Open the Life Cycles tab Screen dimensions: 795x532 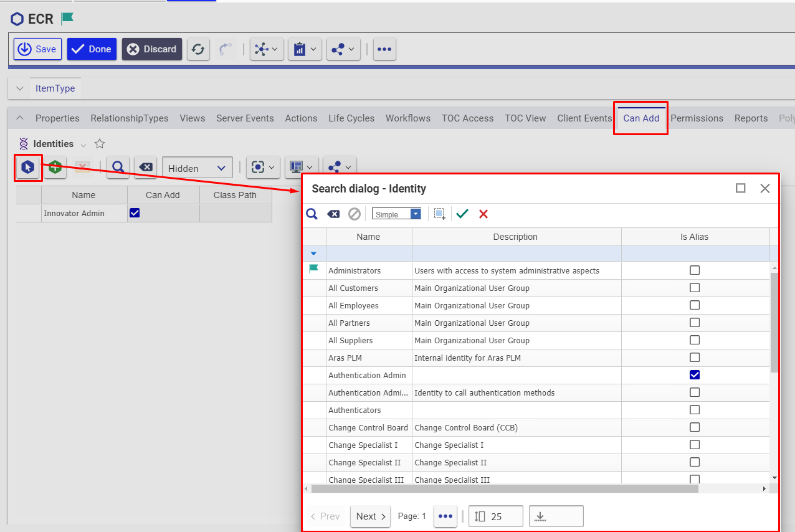351,118
